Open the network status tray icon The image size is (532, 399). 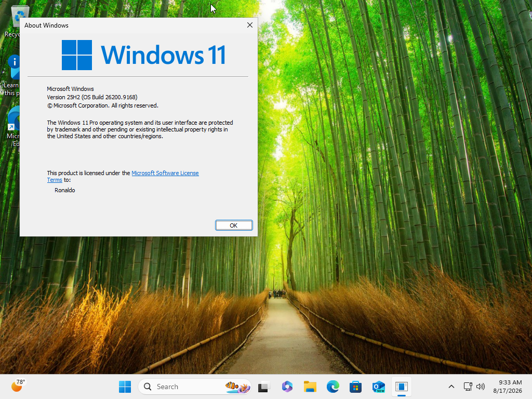pos(468,387)
